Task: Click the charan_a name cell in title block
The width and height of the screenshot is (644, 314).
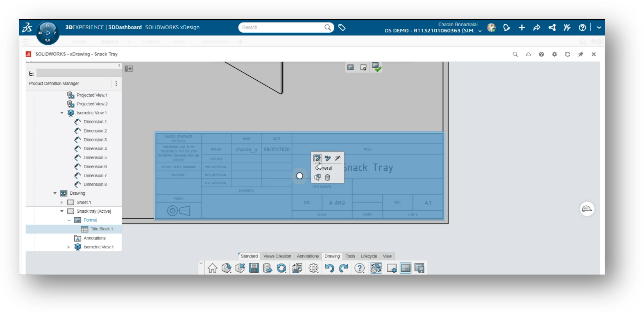Action: pos(247,150)
